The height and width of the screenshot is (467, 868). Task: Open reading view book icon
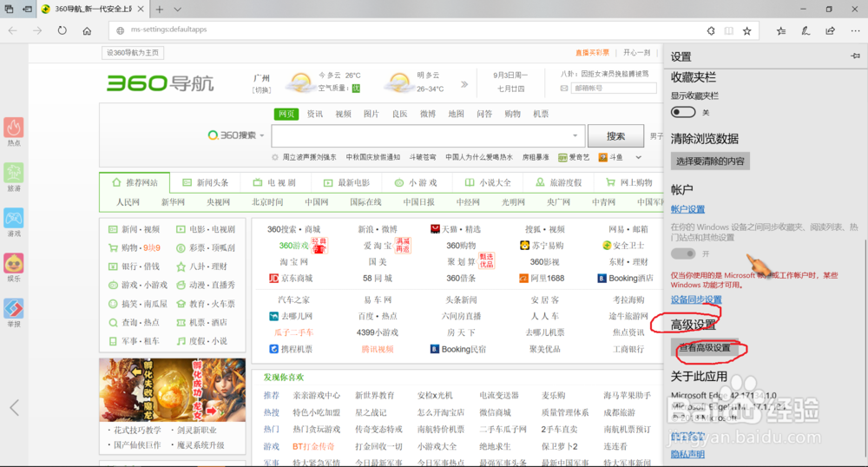click(x=729, y=31)
